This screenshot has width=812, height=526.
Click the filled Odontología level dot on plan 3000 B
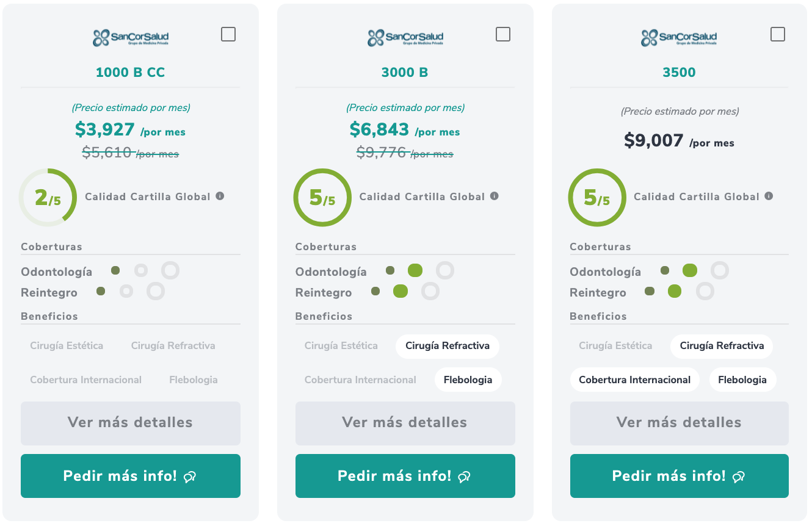415,270
